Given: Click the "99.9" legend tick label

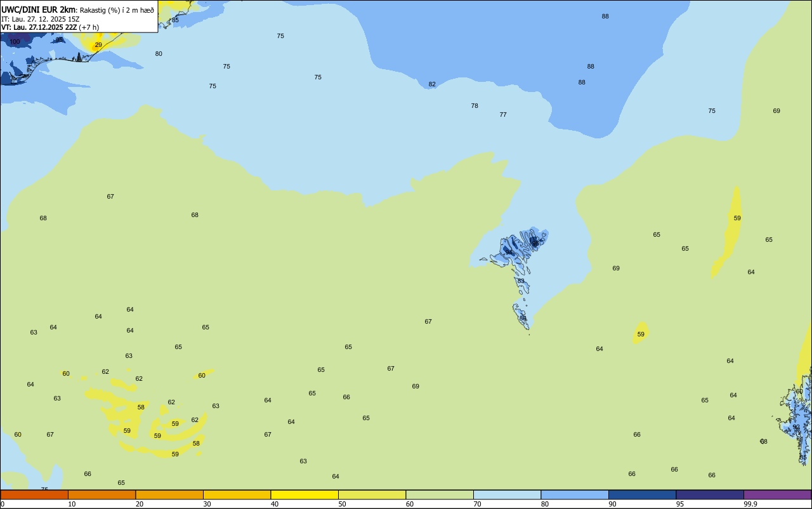Looking at the screenshot, I should coord(750,504).
